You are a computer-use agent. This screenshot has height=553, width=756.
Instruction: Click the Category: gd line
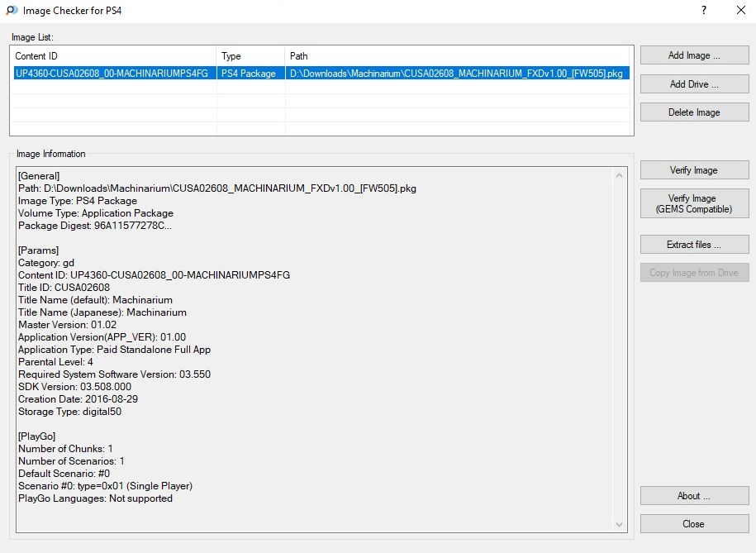pyautogui.click(x=46, y=263)
